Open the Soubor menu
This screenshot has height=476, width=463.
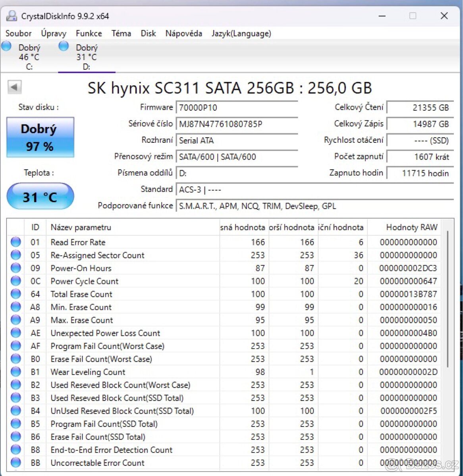pos(18,33)
